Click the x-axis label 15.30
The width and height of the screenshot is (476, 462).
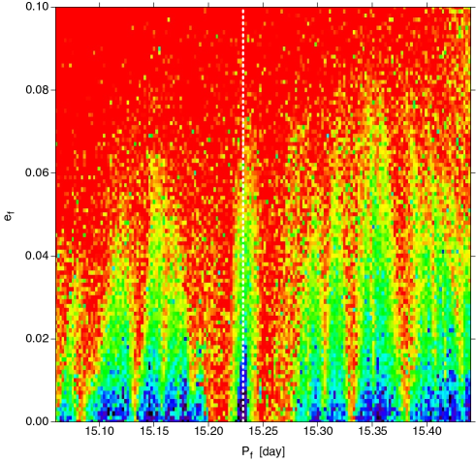318,431
